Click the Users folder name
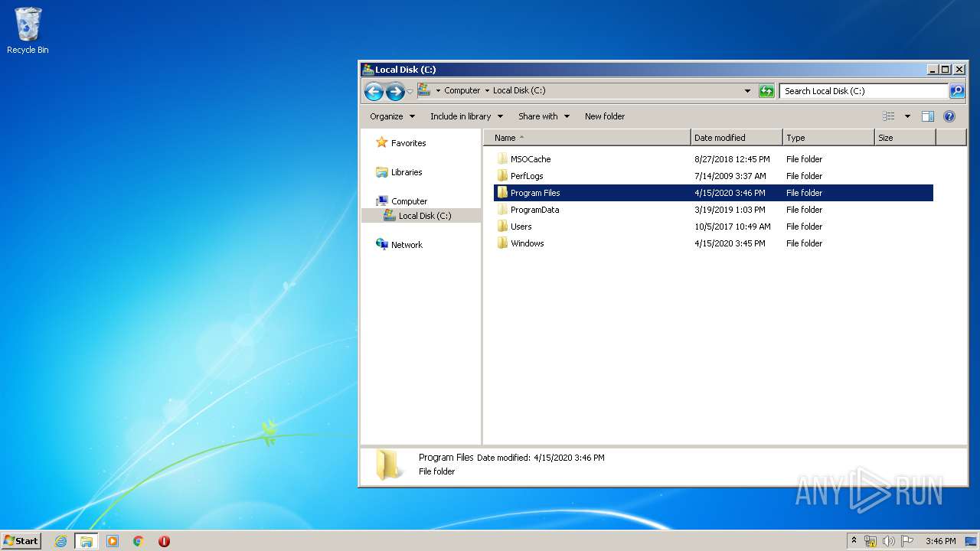This screenshot has height=551, width=980. pyautogui.click(x=521, y=227)
